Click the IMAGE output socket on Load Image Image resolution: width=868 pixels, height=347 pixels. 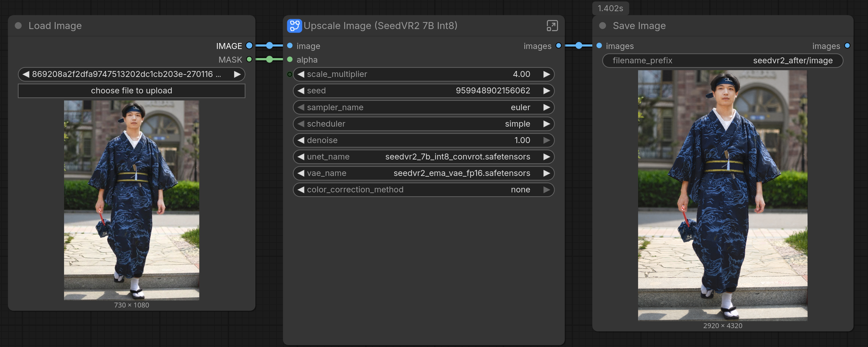tap(249, 45)
